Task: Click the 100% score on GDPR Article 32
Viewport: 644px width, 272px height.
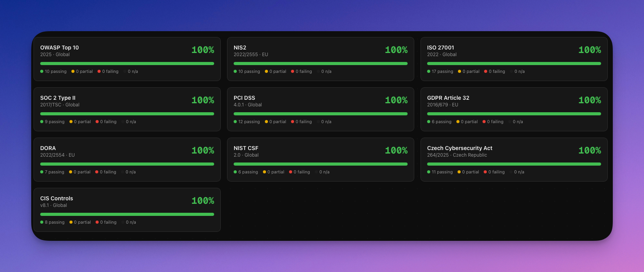Action: 590,100
